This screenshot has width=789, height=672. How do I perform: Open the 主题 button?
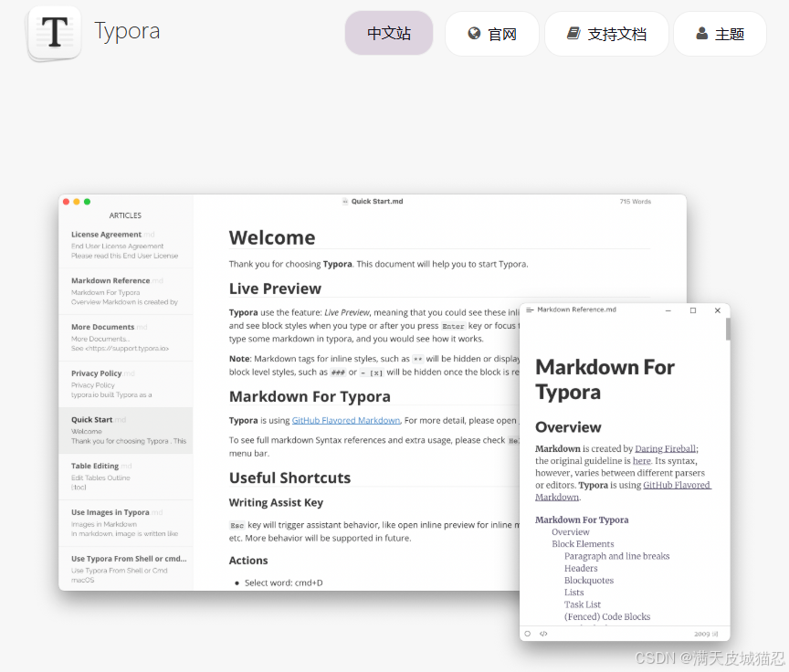tap(720, 33)
